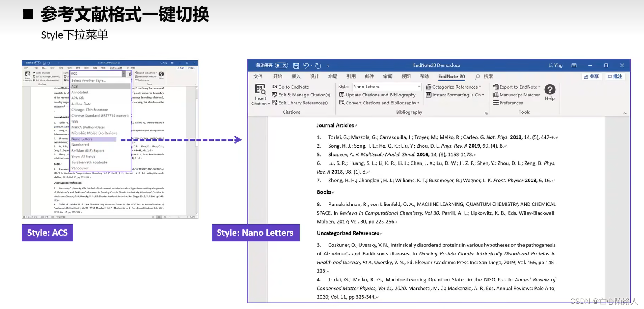This screenshot has width=644, height=309.
Task: Open Edit & Manage Citation(s) in right window
Action: pyautogui.click(x=301, y=95)
